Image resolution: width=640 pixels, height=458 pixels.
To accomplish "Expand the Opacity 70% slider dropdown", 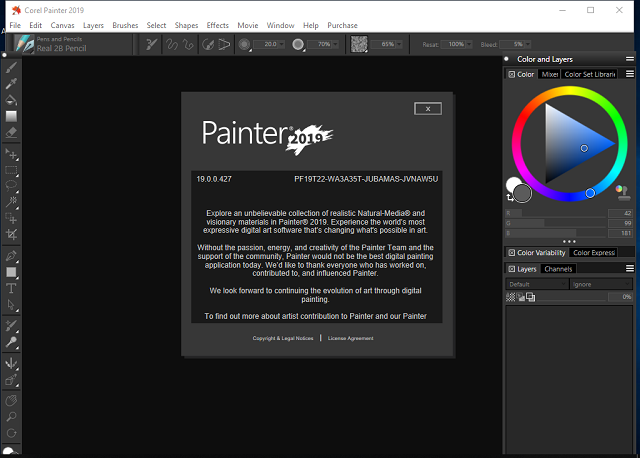I will [x=335, y=44].
